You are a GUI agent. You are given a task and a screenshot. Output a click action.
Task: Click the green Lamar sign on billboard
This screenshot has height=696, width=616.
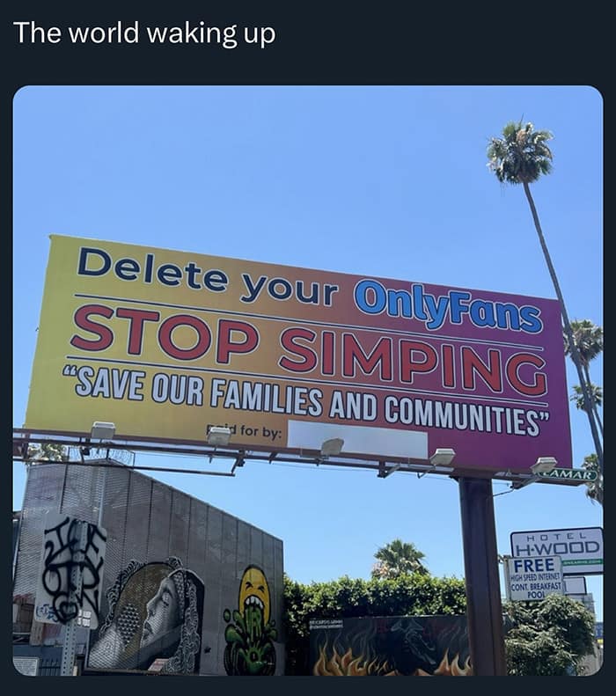(570, 475)
